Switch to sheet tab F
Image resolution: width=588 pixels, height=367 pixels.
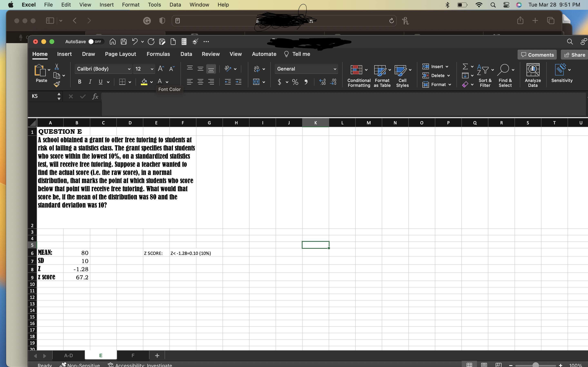(x=133, y=355)
